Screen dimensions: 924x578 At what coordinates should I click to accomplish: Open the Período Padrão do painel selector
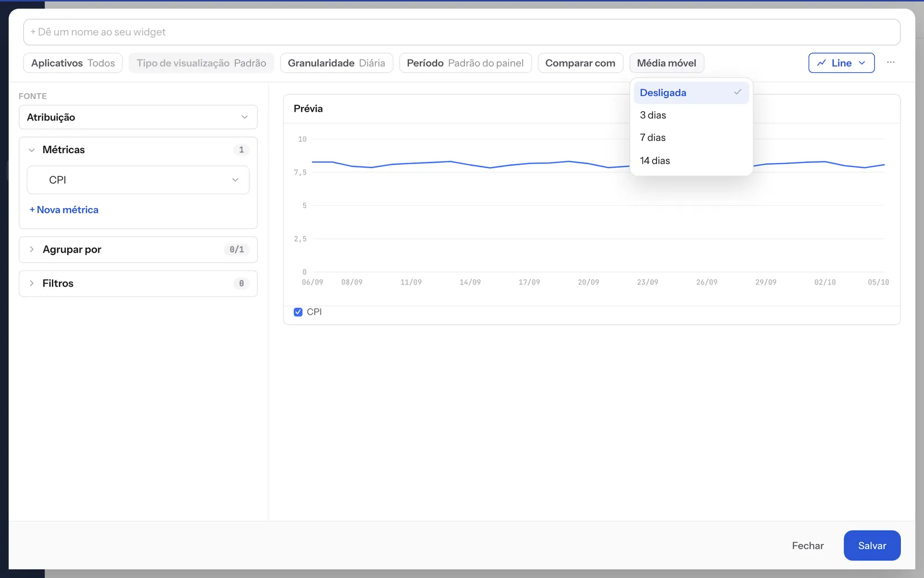[x=465, y=63]
